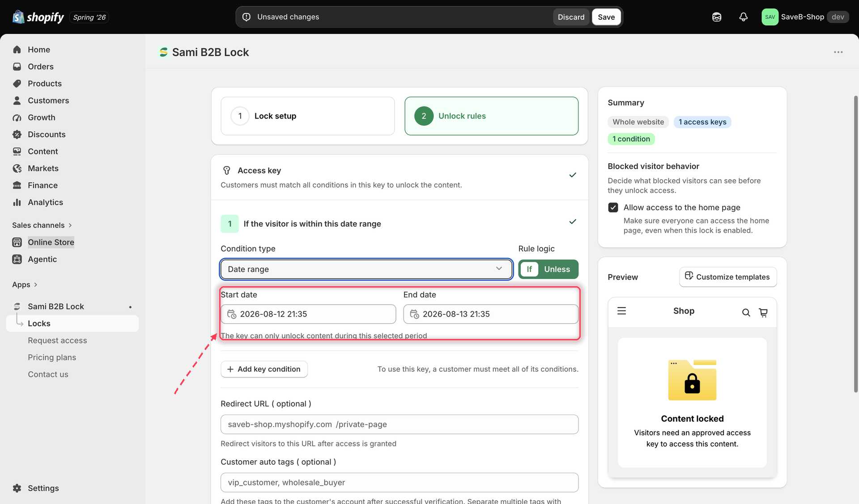
Task: Collapse the Access key section chevron
Action: 572,175
